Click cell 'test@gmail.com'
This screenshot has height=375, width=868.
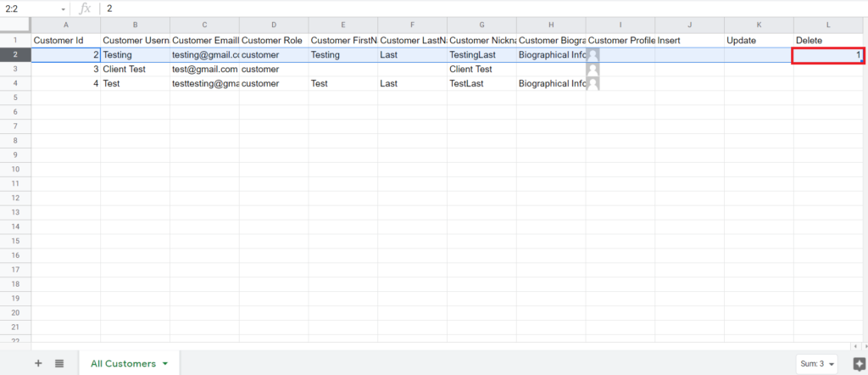(204, 70)
